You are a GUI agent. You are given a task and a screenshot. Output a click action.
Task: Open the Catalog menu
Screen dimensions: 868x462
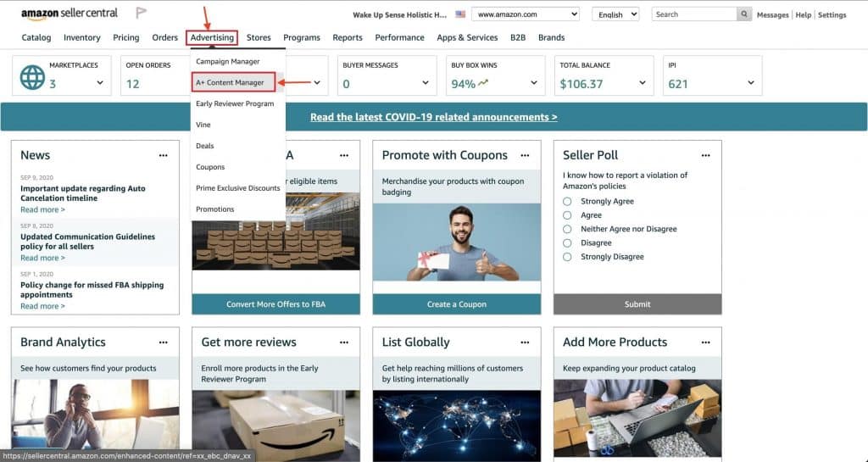click(x=36, y=37)
